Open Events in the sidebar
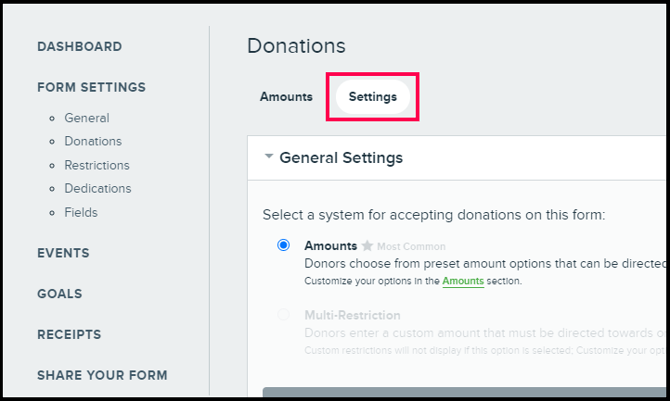The height and width of the screenshot is (401, 670). click(63, 253)
